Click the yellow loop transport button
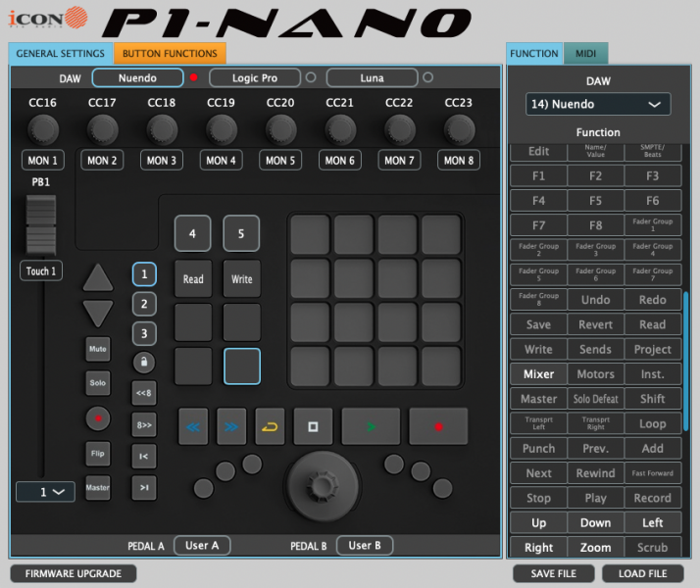 pyautogui.click(x=270, y=426)
